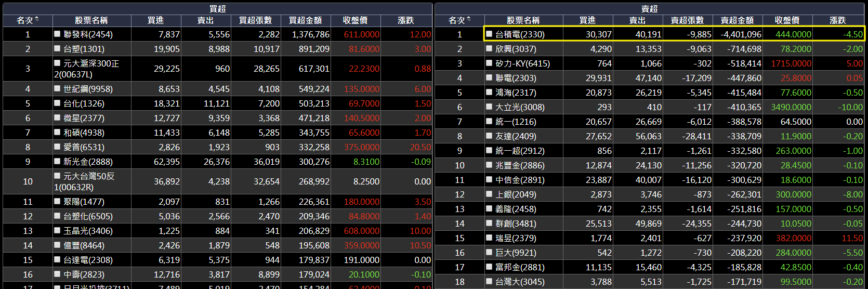Open stock 中壽(2823)
The image size is (868, 289).
pos(84,274)
